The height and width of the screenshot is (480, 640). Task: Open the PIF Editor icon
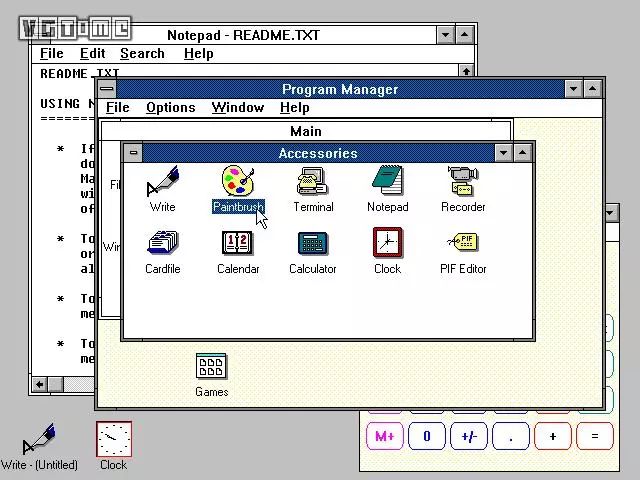click(463, 242)
